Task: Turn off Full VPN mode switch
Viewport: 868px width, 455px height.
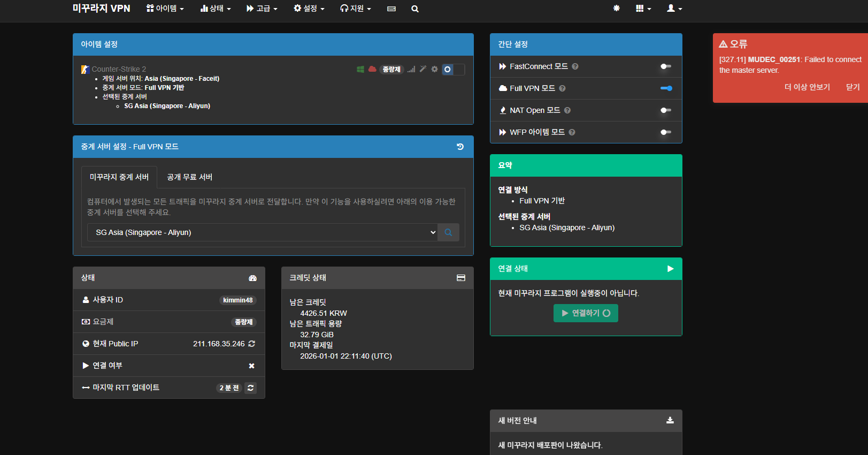Action: click(x=666, y=88)
